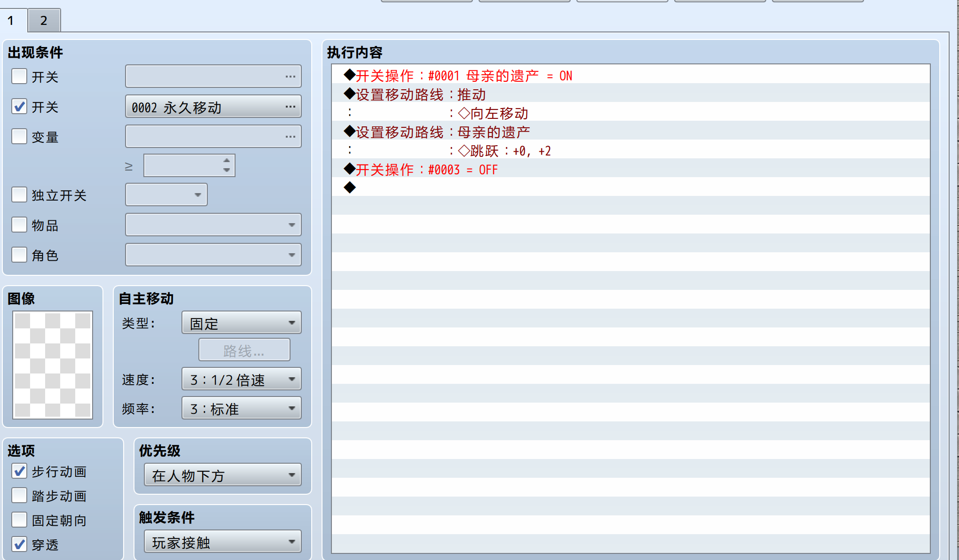Open the 角色 dropdown

[213, 255]
